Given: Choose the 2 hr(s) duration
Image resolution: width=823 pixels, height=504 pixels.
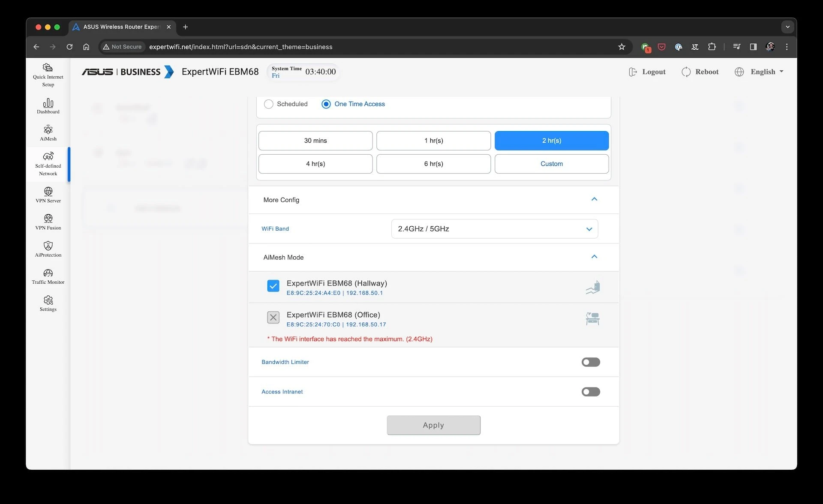Looking at the screenshot, I should (552, 141).
